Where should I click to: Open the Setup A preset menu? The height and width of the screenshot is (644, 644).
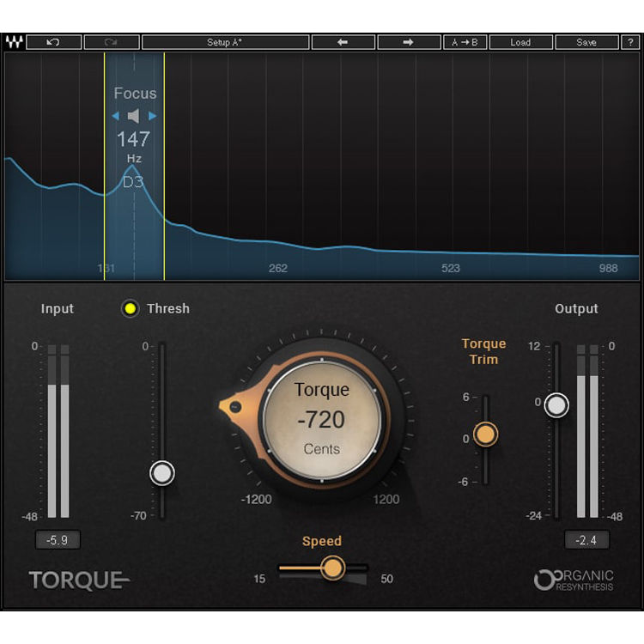click(225, 42)
